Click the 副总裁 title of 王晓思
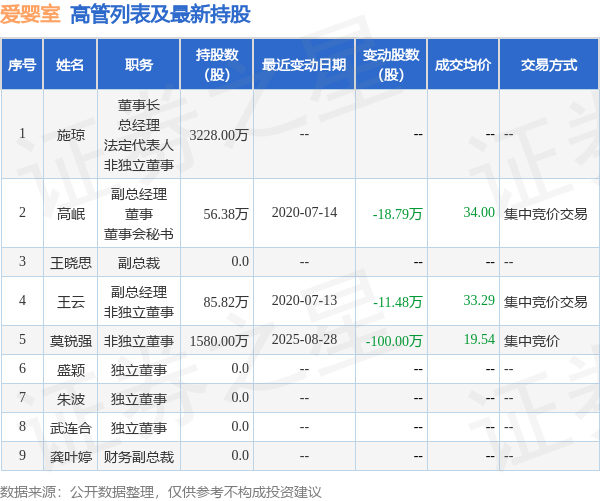 point(139,263)
